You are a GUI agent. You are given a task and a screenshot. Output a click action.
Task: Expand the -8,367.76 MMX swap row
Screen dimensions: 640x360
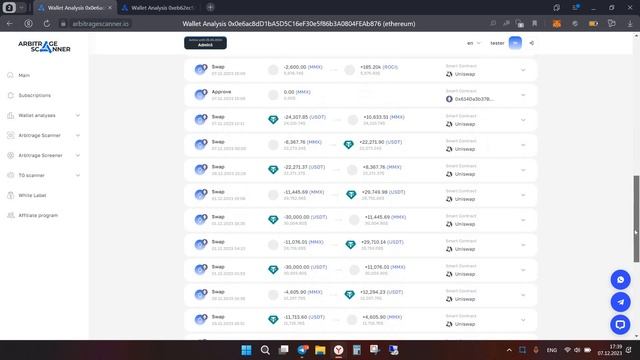tap(523, 145)
